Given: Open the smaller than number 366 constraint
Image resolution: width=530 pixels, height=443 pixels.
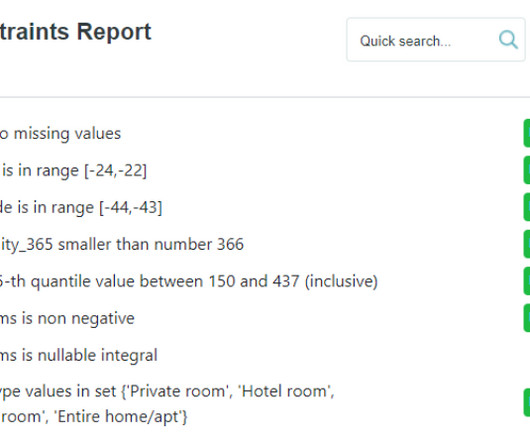Looking at the screenshot, I should (122, 244).
